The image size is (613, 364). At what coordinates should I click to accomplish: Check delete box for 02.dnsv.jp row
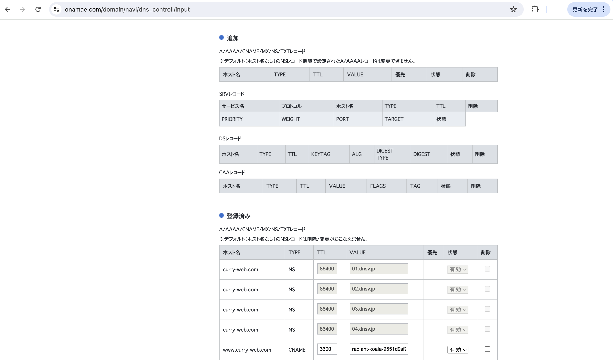pos(487,289)
